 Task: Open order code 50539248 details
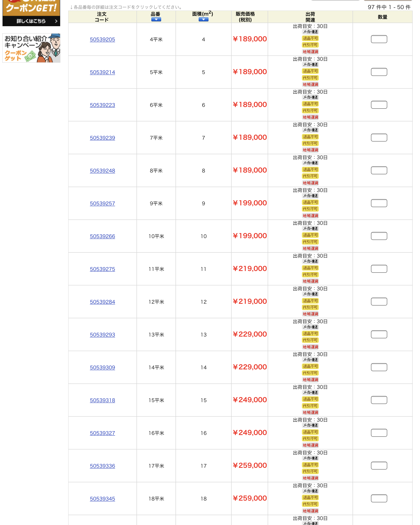102,171
